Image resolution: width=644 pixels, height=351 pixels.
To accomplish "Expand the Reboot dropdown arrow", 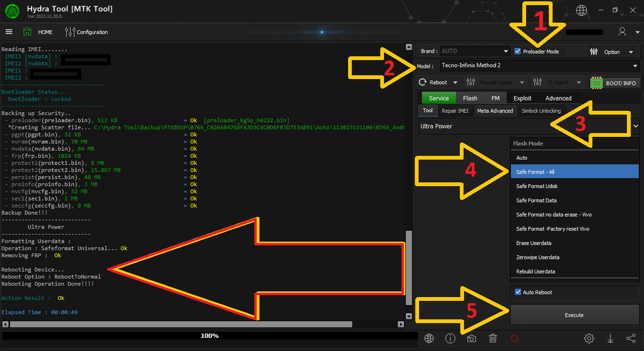I will [455, 83].
